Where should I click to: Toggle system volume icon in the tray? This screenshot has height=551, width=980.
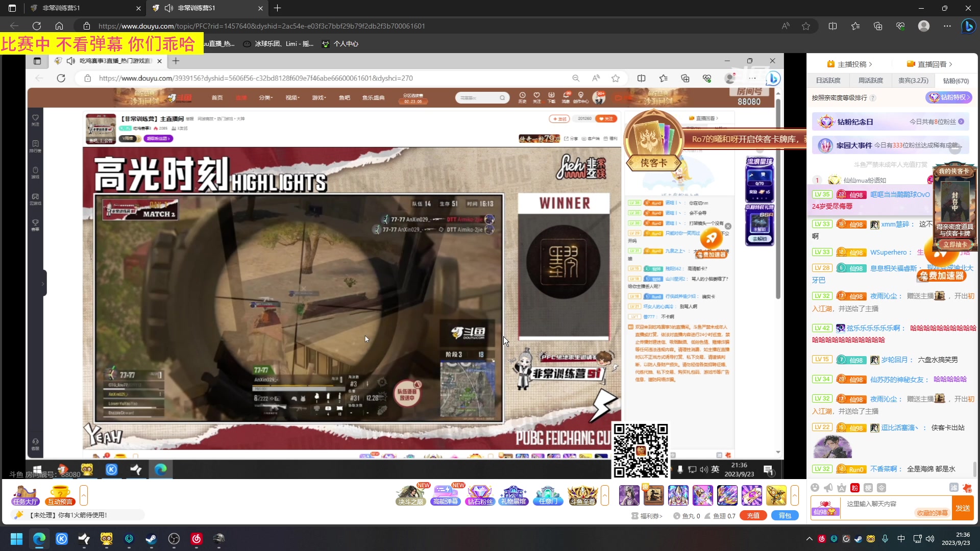(x=930, y=539)
